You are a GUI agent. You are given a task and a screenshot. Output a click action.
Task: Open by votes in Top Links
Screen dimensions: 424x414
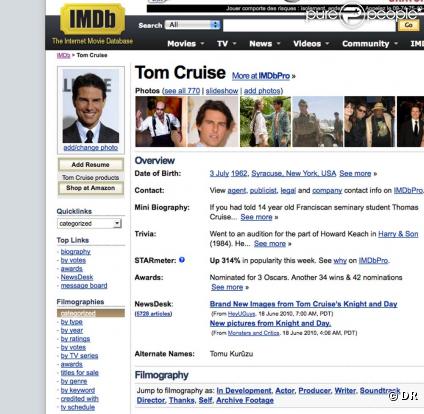[x=73, y=260]
